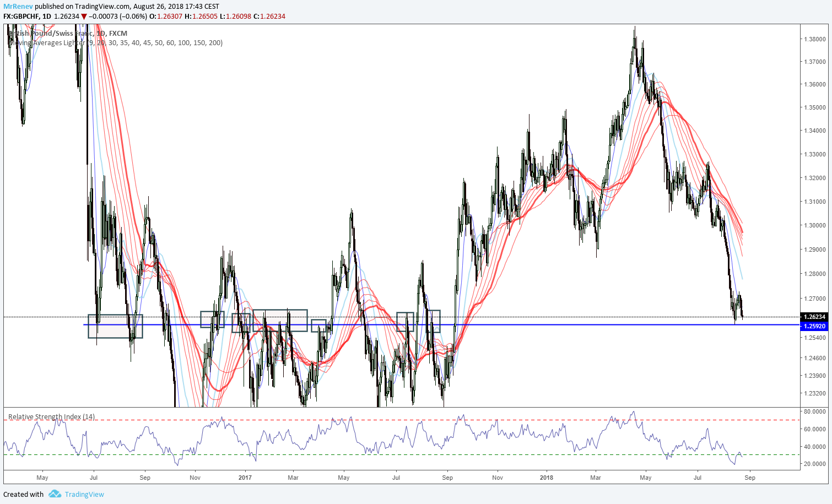Screen dimensions: 832x504
Task: Click the RSI 80.0000 scale label
Action: click(814, 411)
